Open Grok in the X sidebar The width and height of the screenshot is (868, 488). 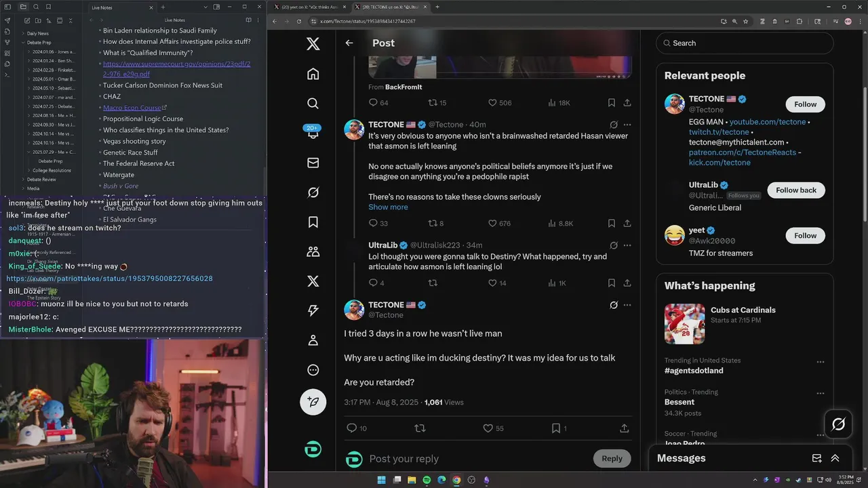click(313, 192)
